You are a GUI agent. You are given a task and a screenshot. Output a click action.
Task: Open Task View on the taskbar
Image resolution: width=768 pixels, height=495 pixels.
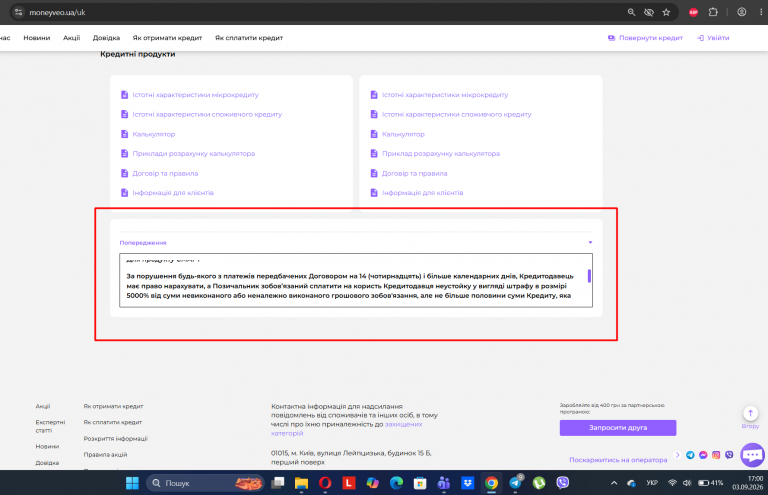click(x=278, y=483)
